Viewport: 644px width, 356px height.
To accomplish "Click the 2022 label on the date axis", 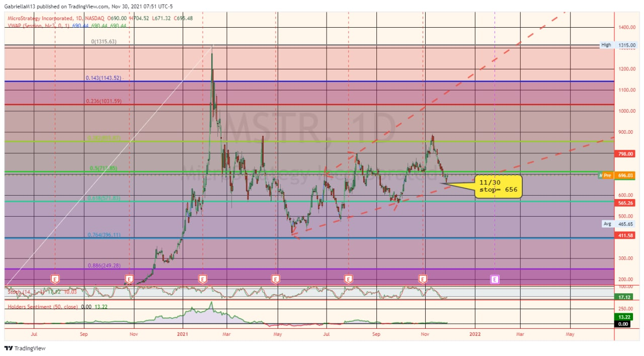I will pyautogui.click(x=475, y=333).
